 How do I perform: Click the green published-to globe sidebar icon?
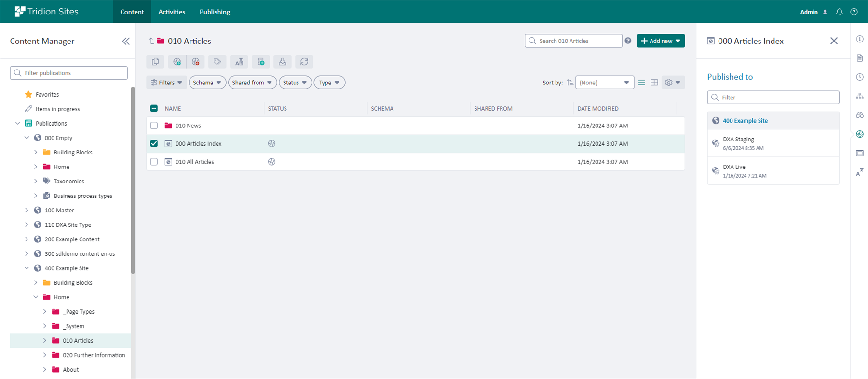click(860, 134)
